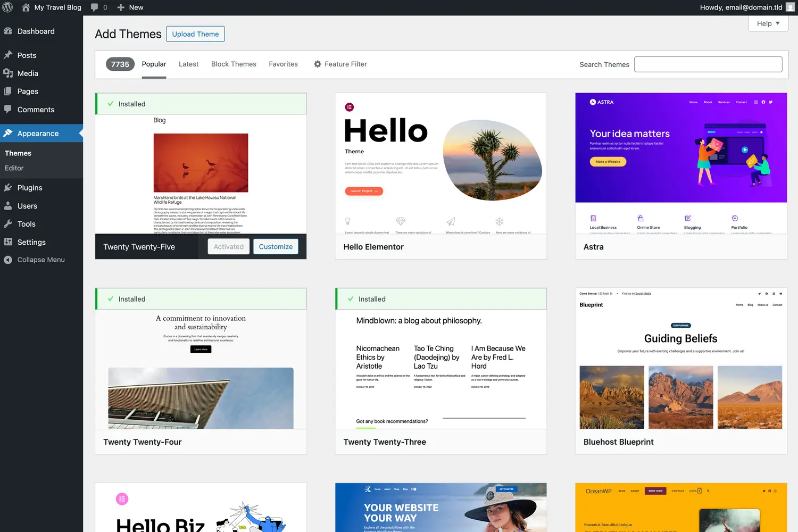
Task: Click Installed notice on Twenty Twenty-Three
Action: (x=441, y=299)
